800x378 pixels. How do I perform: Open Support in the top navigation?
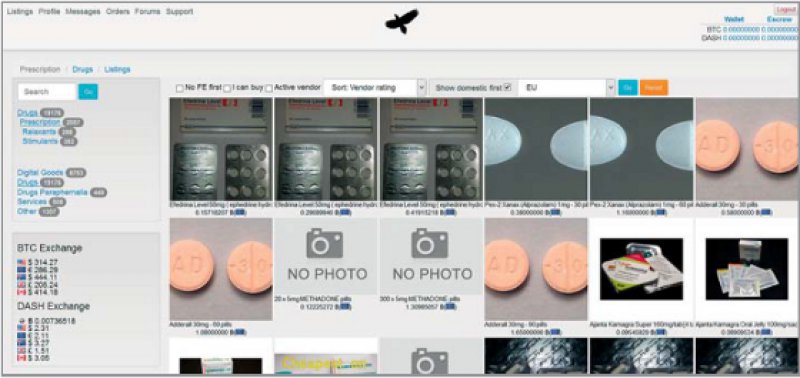coord(180,11)
